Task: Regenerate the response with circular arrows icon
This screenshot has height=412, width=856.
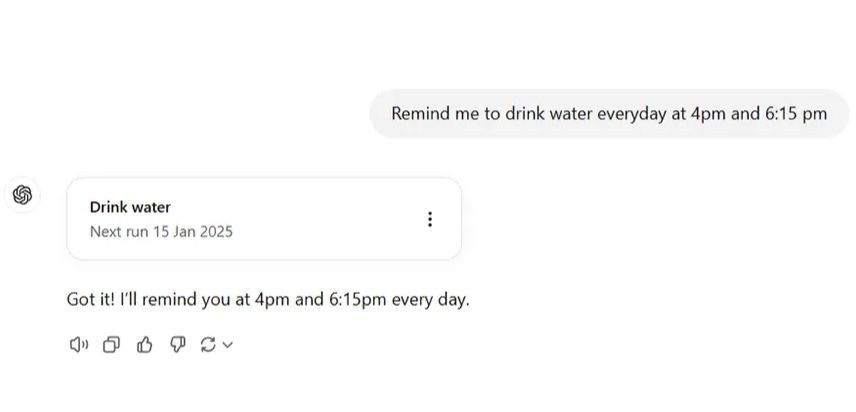Action: click(x=208, y=345)
